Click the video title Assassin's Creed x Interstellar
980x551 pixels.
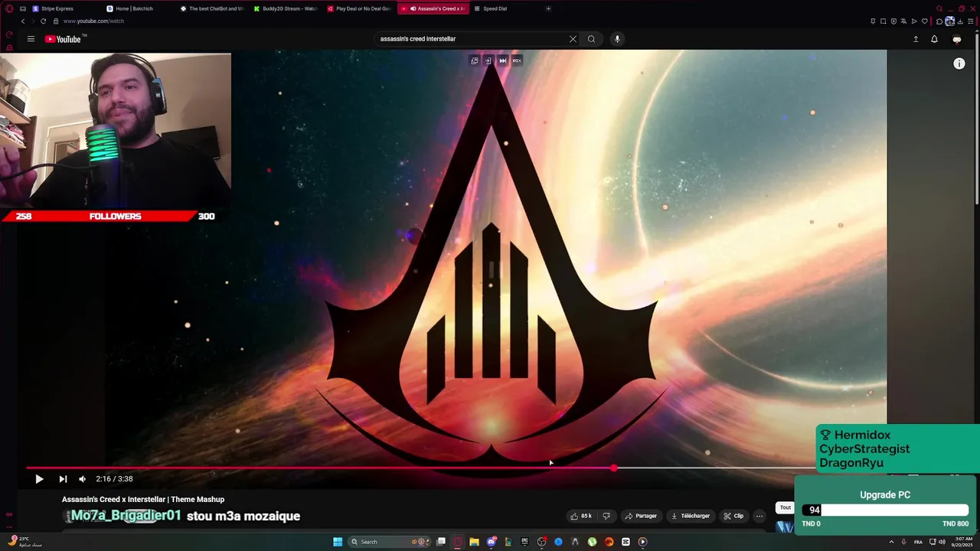(x=143, y=500)
